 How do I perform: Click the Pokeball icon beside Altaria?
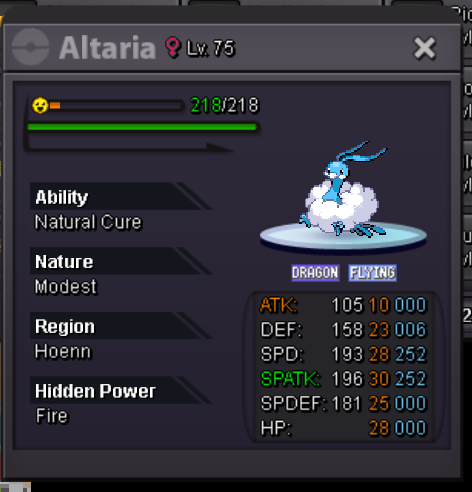point(30,47)
